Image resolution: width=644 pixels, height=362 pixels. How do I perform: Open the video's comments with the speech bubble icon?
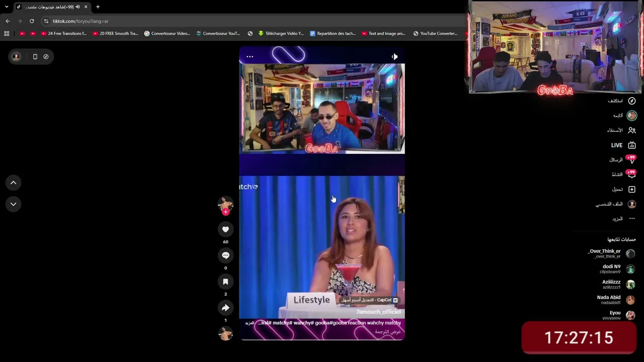pos(225,255)
